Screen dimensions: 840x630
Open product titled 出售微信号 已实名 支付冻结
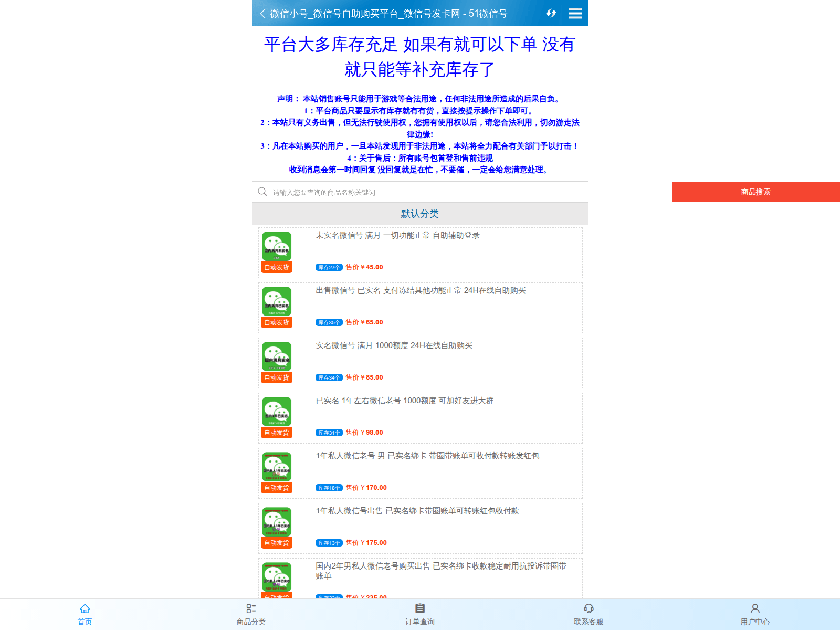(x=421, y=290)
